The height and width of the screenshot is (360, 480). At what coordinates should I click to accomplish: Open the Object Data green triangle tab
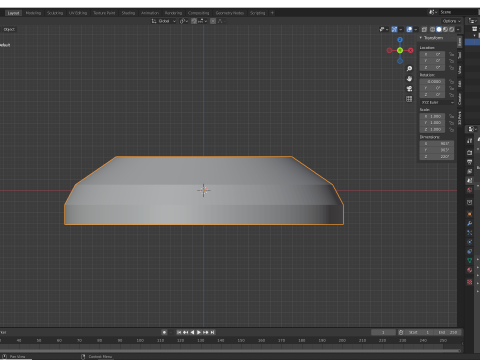click(470, 261)
